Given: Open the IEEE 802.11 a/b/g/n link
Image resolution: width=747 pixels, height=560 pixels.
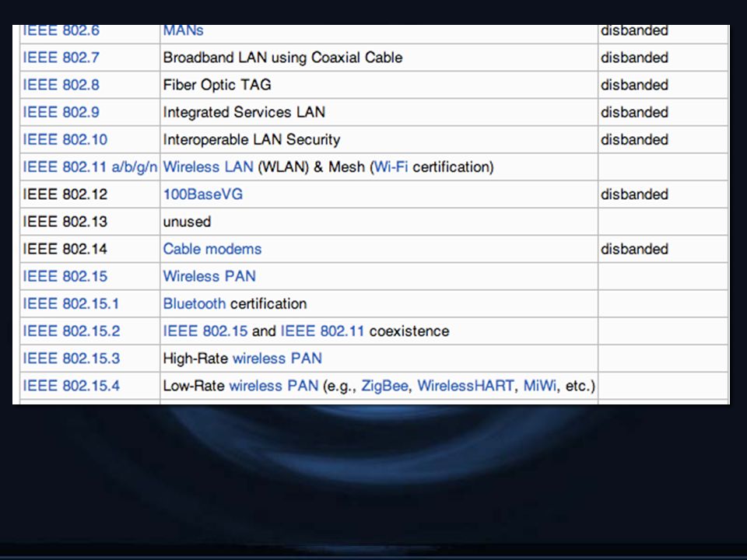Looking at the screenshot, I should [x=90, y=167].
